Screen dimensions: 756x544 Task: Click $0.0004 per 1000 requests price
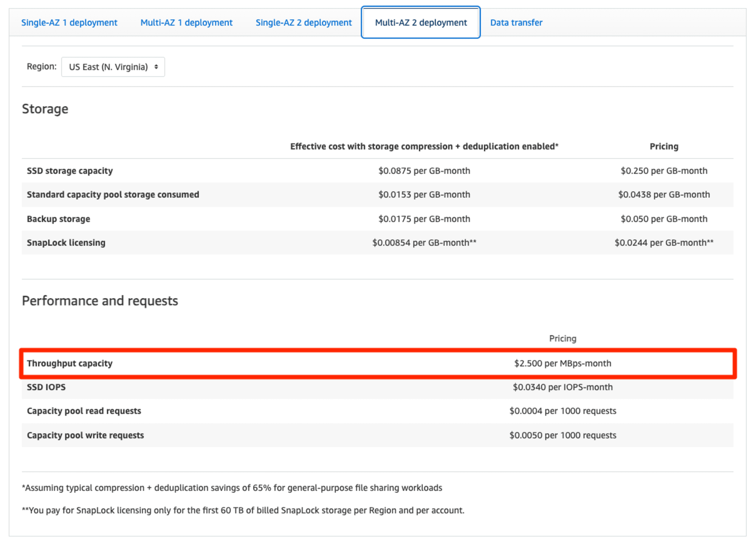coord(562,411)
